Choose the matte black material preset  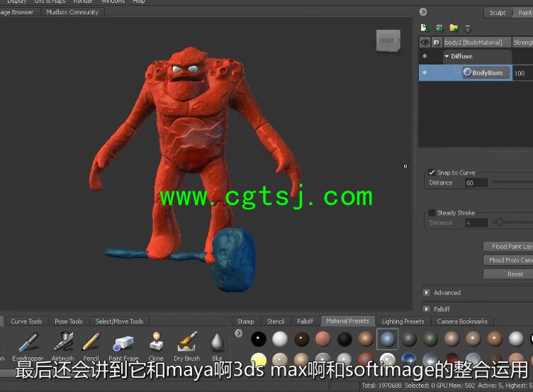pos(344,339)
